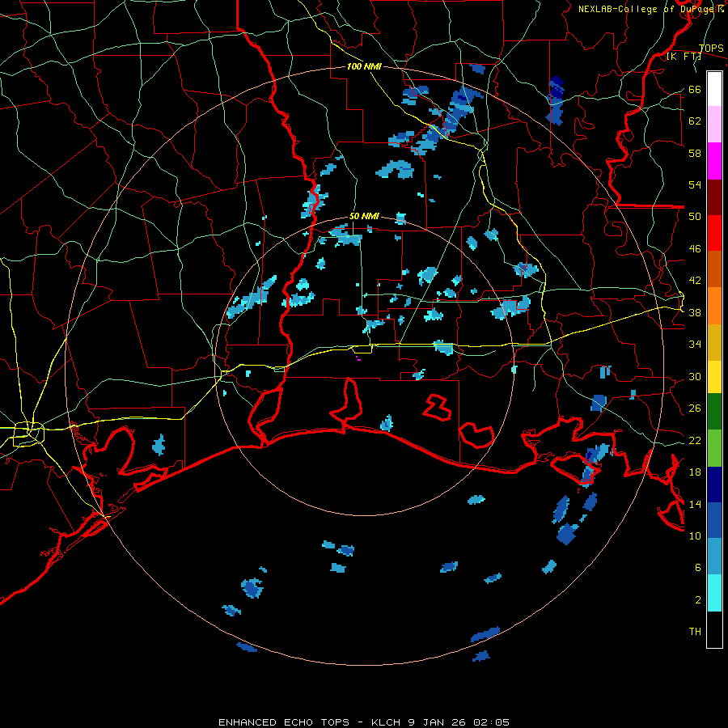728x728 pixels.
Task: Click the legend value "38"
Action: pos(695,312)
